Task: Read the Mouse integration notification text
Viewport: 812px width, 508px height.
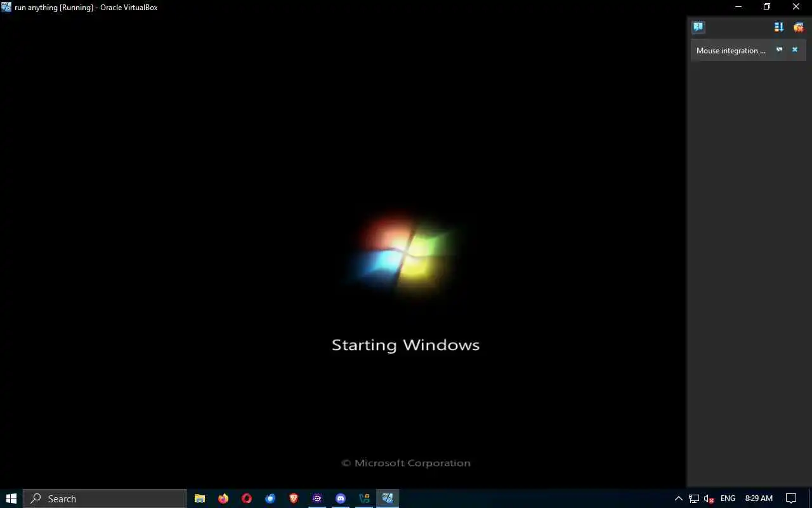Action: pos(731,51)
